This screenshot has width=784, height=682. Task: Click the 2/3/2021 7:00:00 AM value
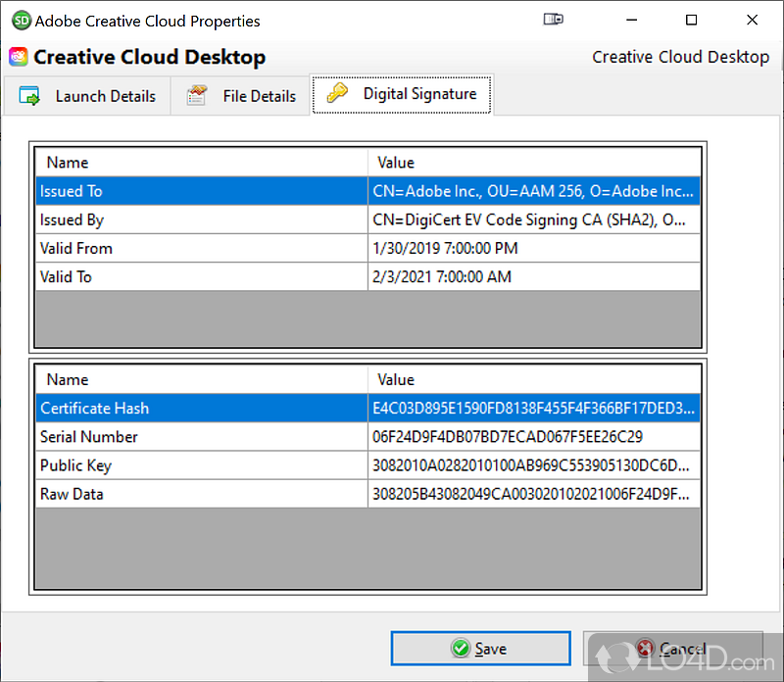(534, 276)
